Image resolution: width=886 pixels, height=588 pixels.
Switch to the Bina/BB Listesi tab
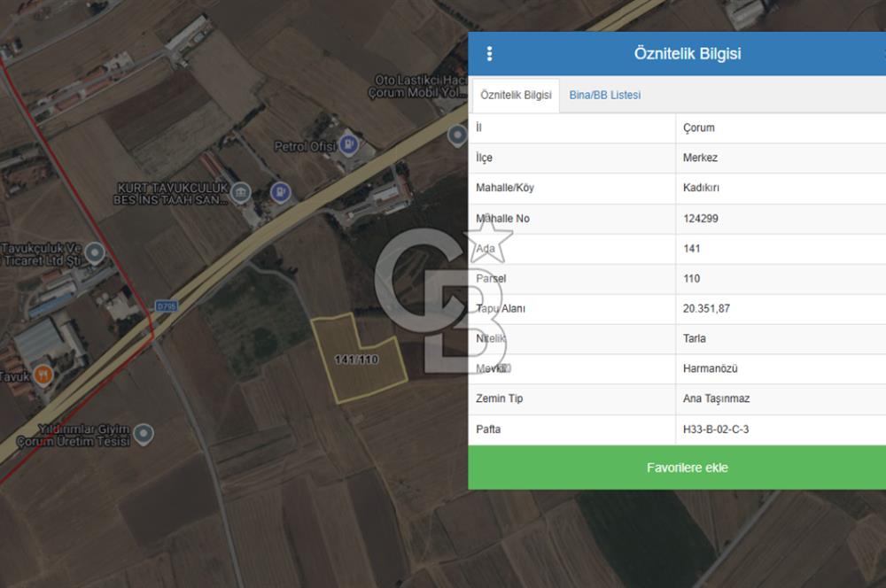[x=604, y=95]
